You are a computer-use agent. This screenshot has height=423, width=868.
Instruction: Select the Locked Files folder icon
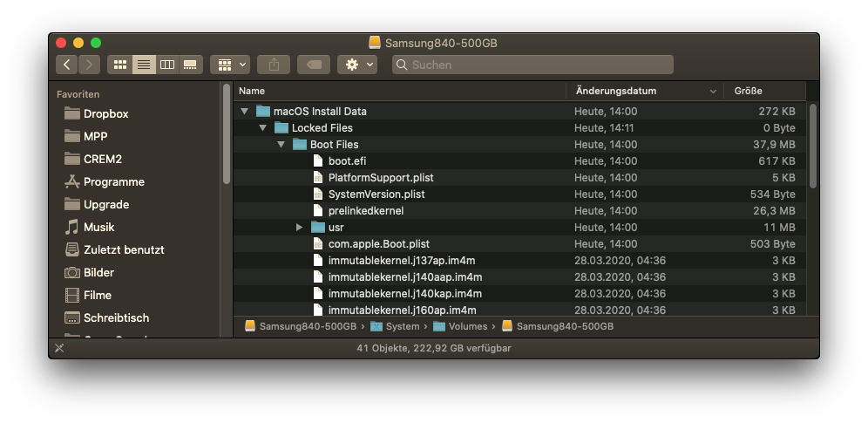pos(281,128)
